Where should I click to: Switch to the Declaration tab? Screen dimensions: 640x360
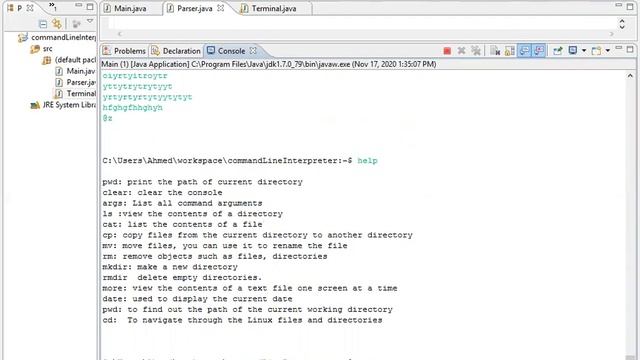(176, 51)
